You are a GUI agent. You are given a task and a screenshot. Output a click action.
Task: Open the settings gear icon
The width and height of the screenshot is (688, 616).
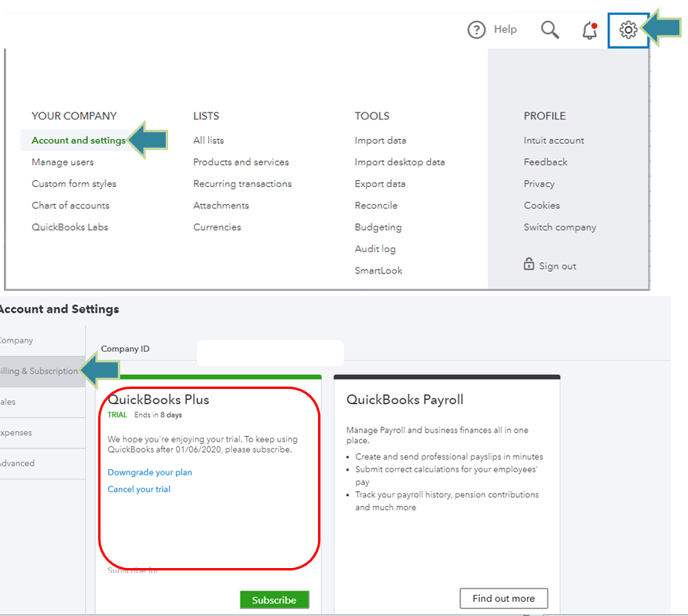click(x=628, y=30)
